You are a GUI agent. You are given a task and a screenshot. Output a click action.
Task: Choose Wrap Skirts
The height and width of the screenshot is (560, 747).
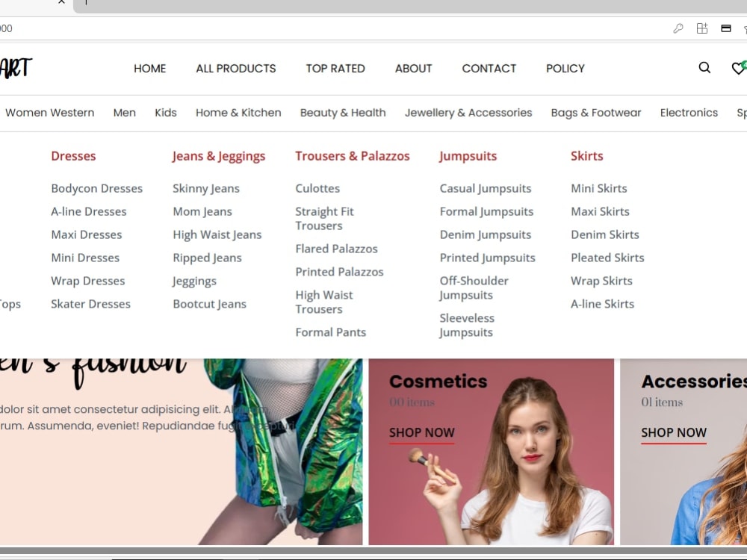(x=601, y=281)
